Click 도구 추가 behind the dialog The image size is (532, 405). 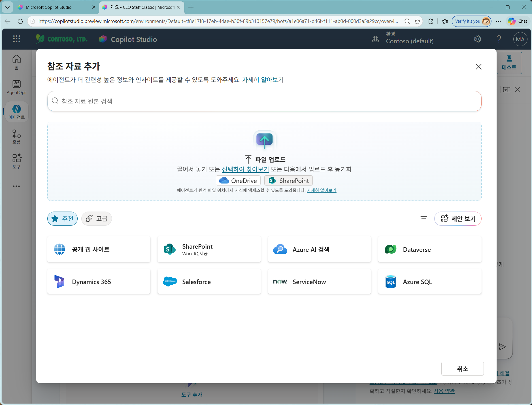click(192, 395)
